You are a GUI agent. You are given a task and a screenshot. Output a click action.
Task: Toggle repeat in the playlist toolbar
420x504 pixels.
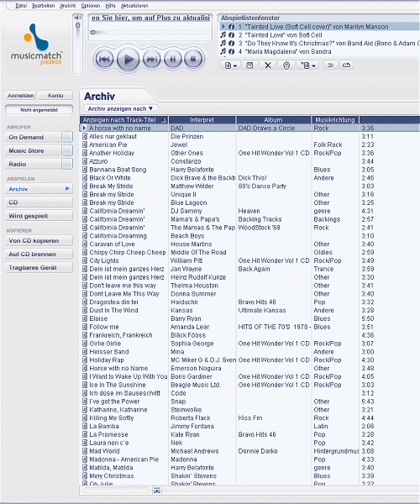tap(346, 66)
